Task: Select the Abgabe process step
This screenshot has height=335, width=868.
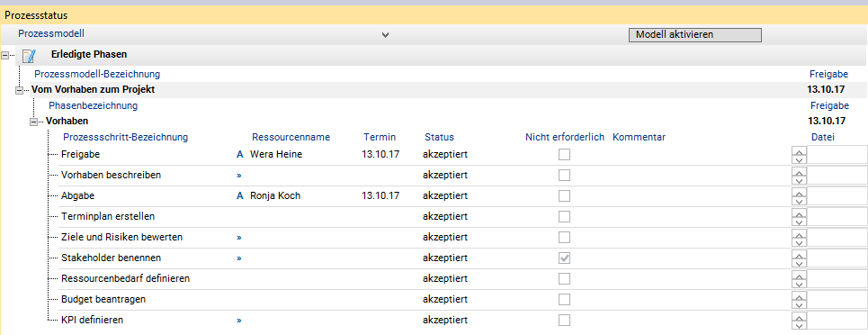Action: coord(78,195)
